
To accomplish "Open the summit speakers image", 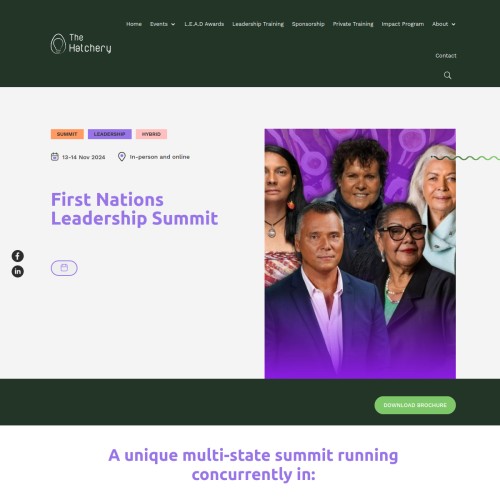I will [360, 254].
